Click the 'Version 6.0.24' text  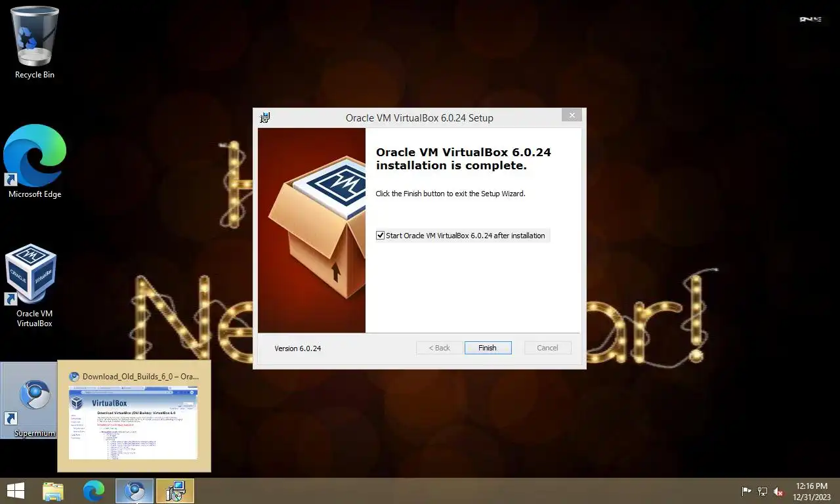coord(298,348)
